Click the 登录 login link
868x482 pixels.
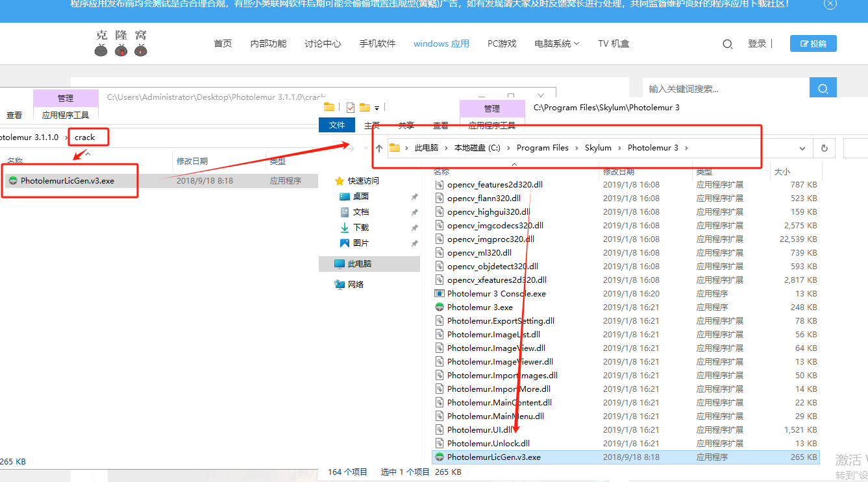pyautogui.click(x=757, y=43)
